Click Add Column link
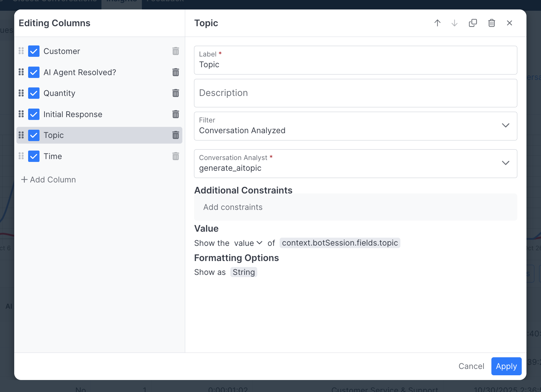The height and width of the screenshot is (392, 541). click(49, 180)
